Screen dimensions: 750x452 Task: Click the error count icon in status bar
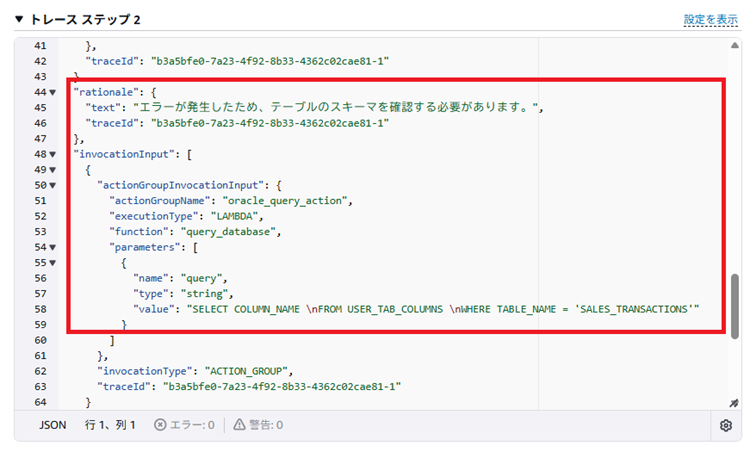point(160,425)
